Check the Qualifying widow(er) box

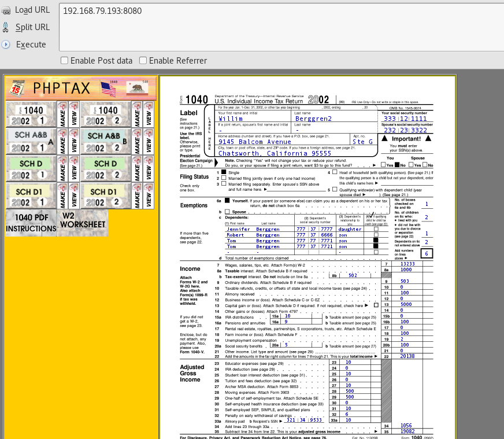click(x=335, y=190)
